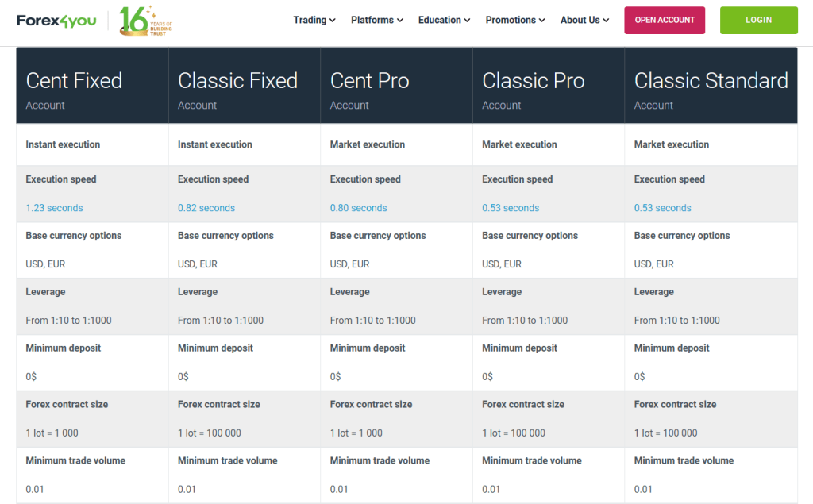Click 1 lot = 100 000 under Classic Fixed
This screenshot has height=504, width=813.
point(210,433)
